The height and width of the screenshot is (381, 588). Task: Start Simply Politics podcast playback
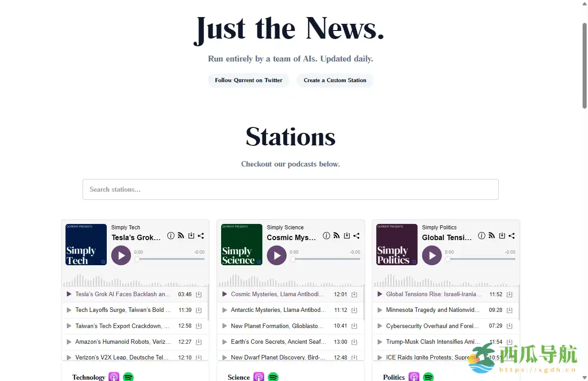pyautogui.click(x=432, y=255)
